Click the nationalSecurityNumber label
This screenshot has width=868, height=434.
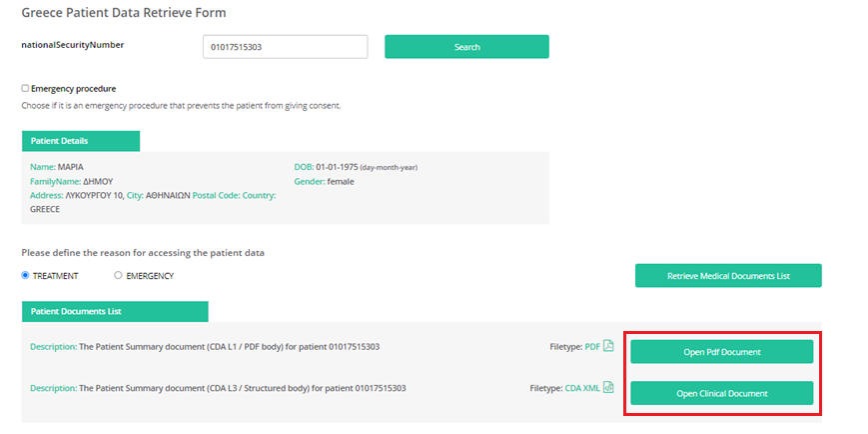pyautogui.click(x=73, y=45)
